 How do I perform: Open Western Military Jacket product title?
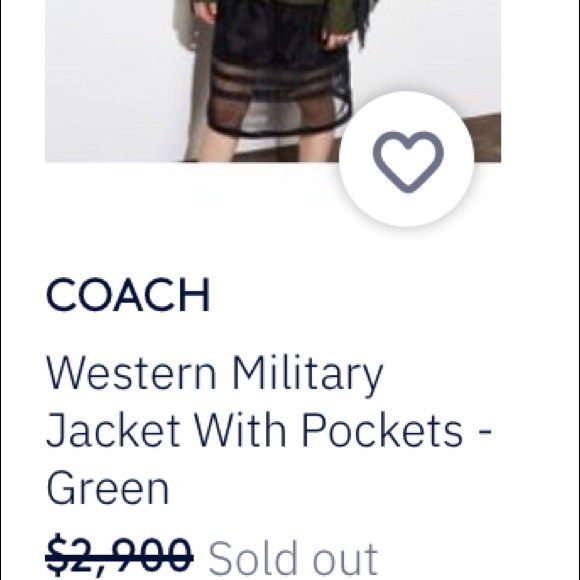click(x=269, y=430)
